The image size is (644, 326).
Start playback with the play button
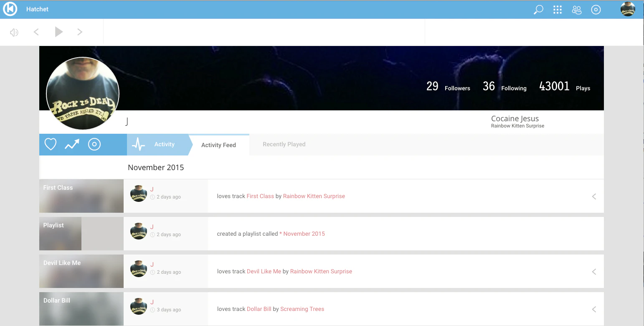tap(59, 32)
